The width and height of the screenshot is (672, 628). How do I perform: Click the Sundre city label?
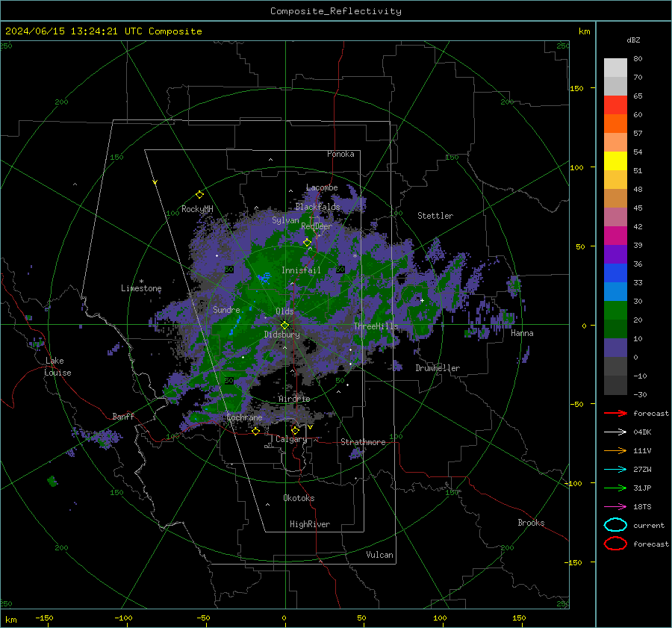(226, 309)
